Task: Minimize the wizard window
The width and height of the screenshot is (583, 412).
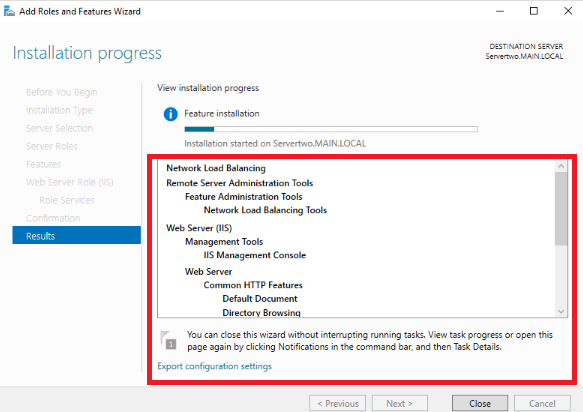Action: pos(500,11)
